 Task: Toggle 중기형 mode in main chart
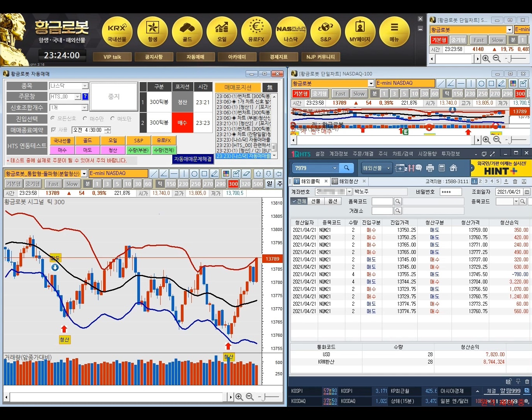[x=32, y=184]
